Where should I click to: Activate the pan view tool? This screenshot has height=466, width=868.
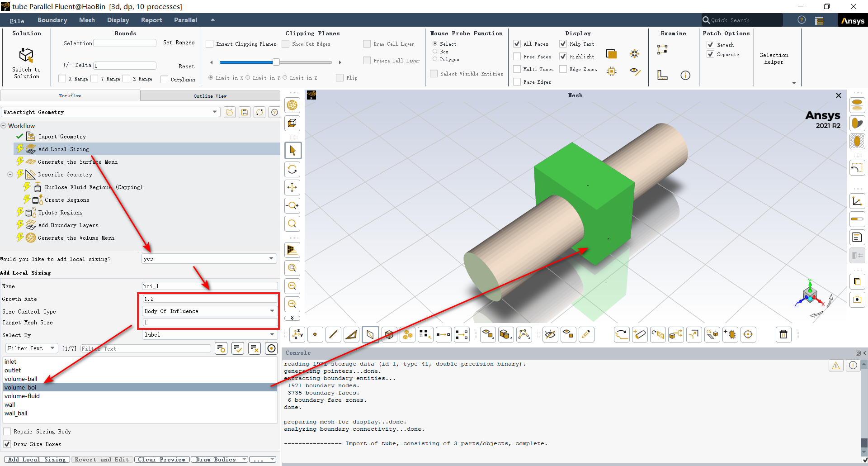tap(292, 187)
